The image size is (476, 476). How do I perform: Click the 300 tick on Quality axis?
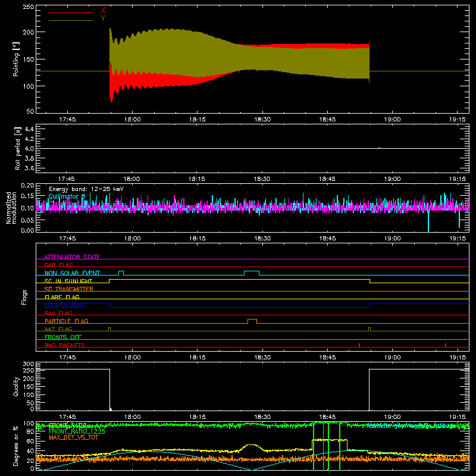[28, 364]
